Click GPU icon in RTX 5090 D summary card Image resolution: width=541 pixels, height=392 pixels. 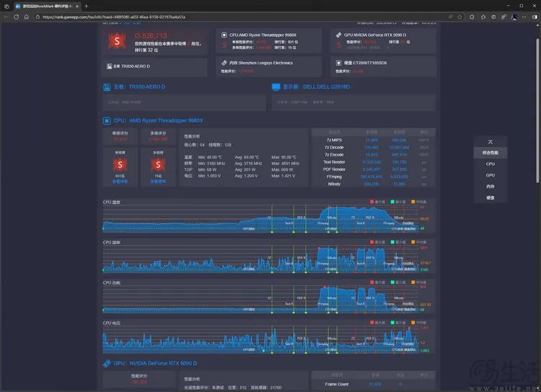pyautogui.click(x=338, y=35)
